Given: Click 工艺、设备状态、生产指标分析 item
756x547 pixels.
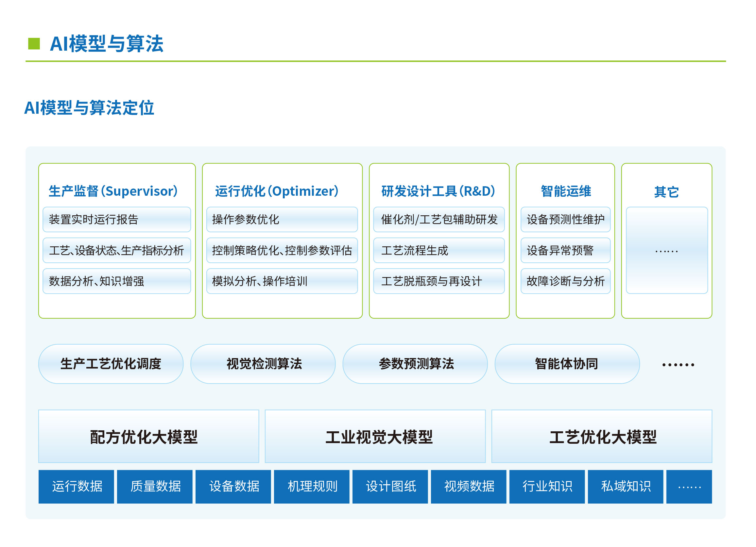Looking at the screenshot, I should click(x=117, y=251).
